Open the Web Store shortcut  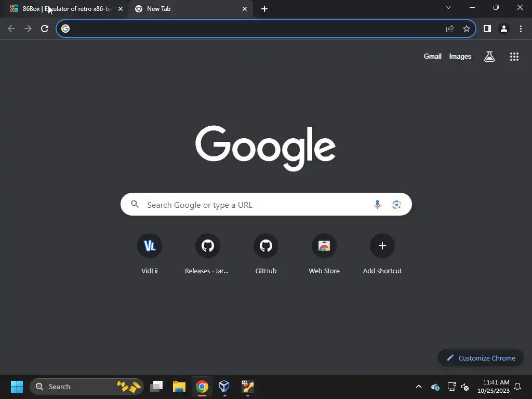click(324, 253)
